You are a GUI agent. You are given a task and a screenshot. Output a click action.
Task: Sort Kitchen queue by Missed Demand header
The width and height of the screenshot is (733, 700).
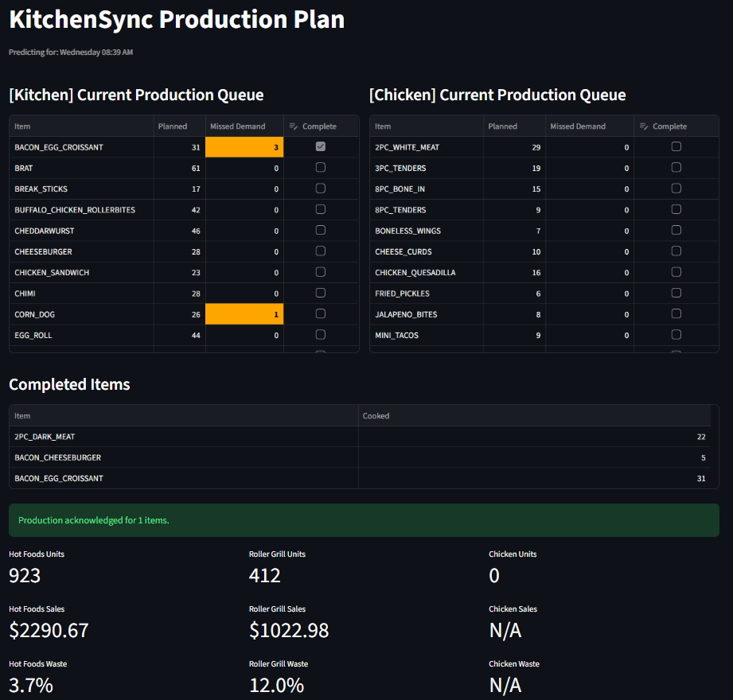tap(244, 126)
